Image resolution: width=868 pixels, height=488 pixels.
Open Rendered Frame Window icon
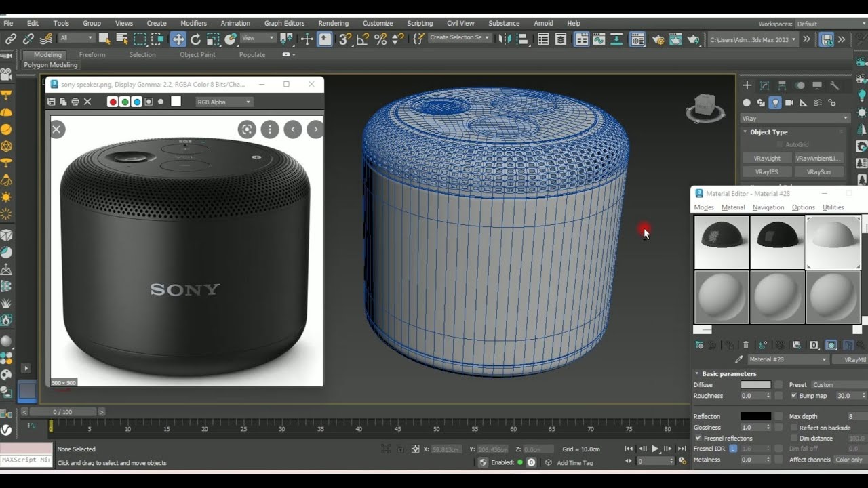click(x=675, y=39)
